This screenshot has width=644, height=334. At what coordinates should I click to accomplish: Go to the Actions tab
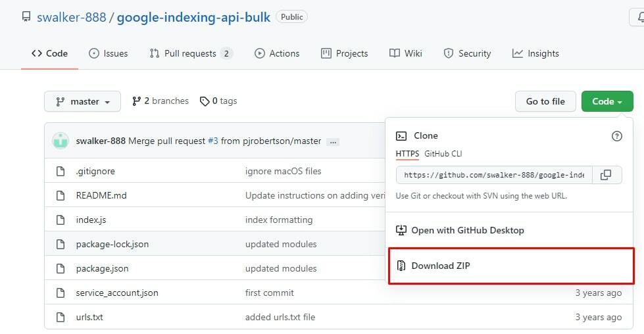pyautogui.click(x=277, y=53)
